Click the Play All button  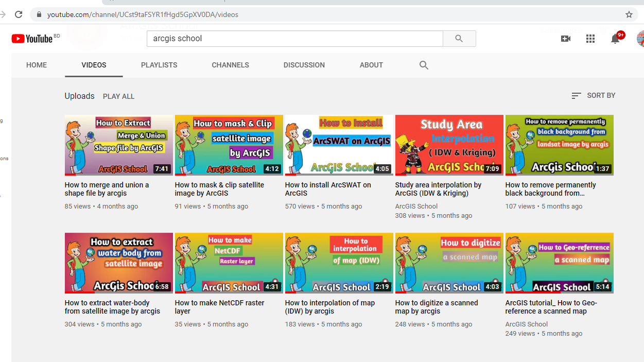point(118,96)
